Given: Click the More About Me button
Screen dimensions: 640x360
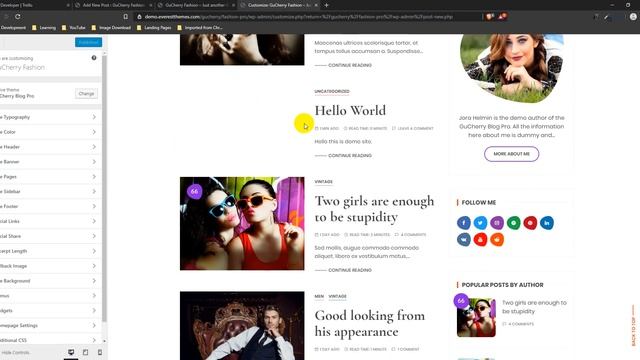Looking at the screenshot, I should point(511,154).
